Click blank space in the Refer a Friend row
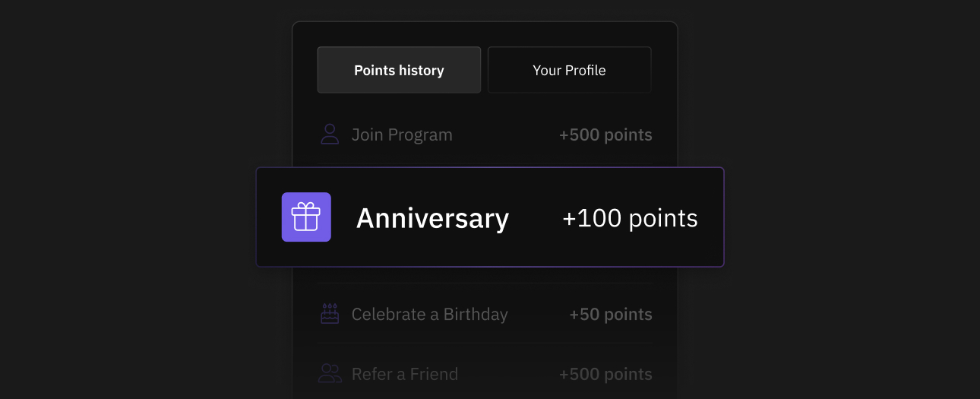 pos(507,374)
